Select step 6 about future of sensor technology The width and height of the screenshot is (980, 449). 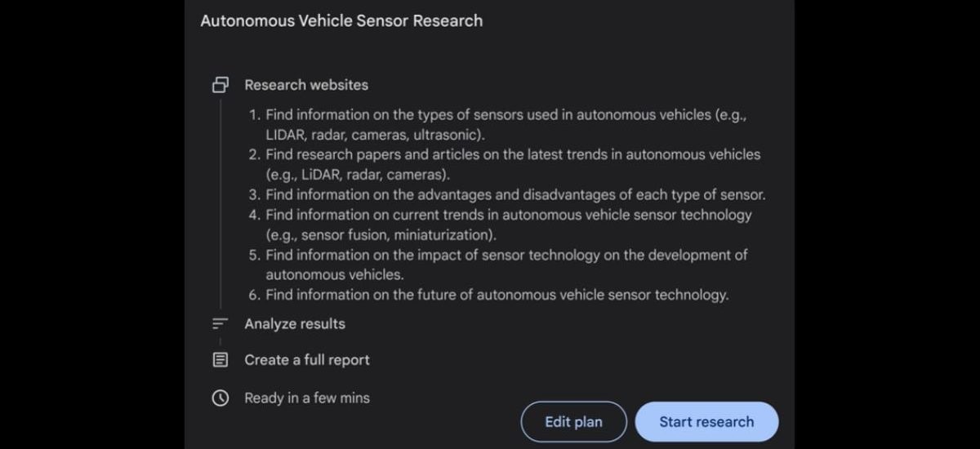click(497, 295)
